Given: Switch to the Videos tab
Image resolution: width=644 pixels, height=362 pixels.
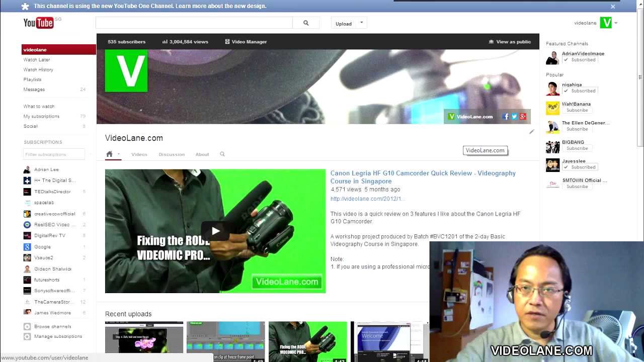Looking at the screenshot, I should tap(139, 154).
